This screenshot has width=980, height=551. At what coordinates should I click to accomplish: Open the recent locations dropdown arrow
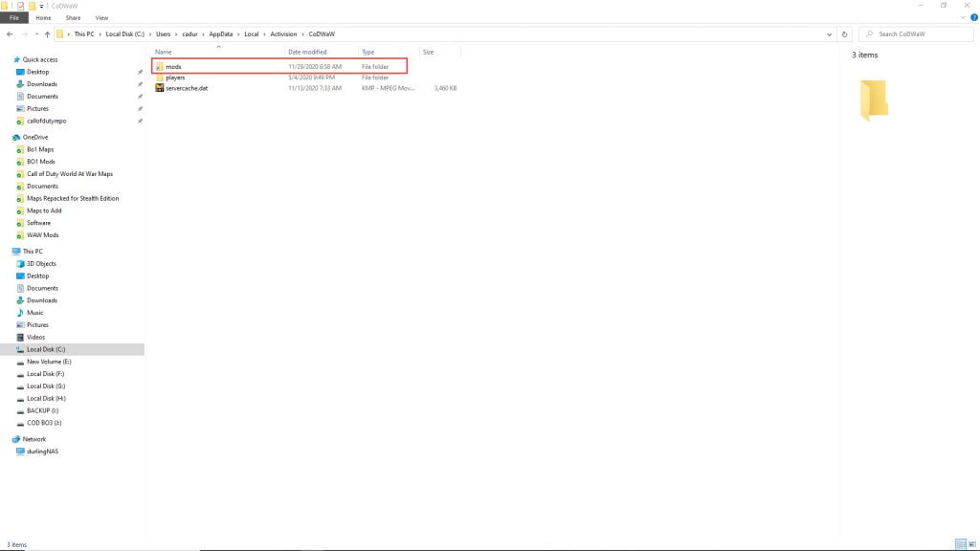point(35,33)
